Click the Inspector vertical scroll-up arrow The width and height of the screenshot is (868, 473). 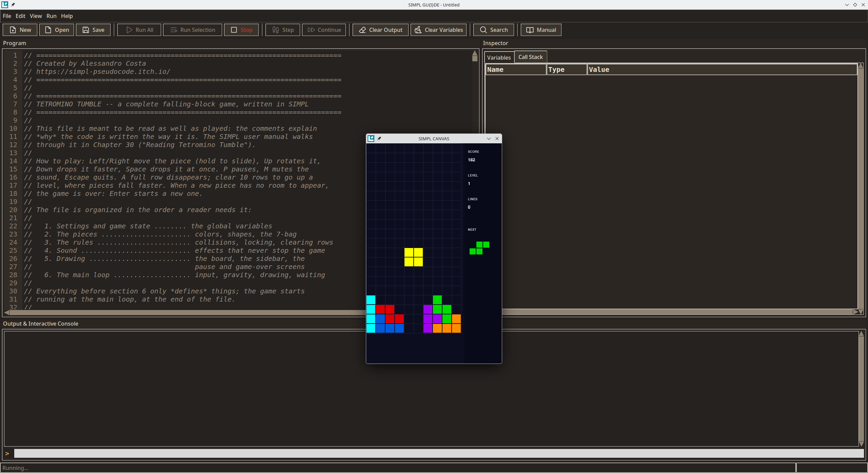point(861,66)
